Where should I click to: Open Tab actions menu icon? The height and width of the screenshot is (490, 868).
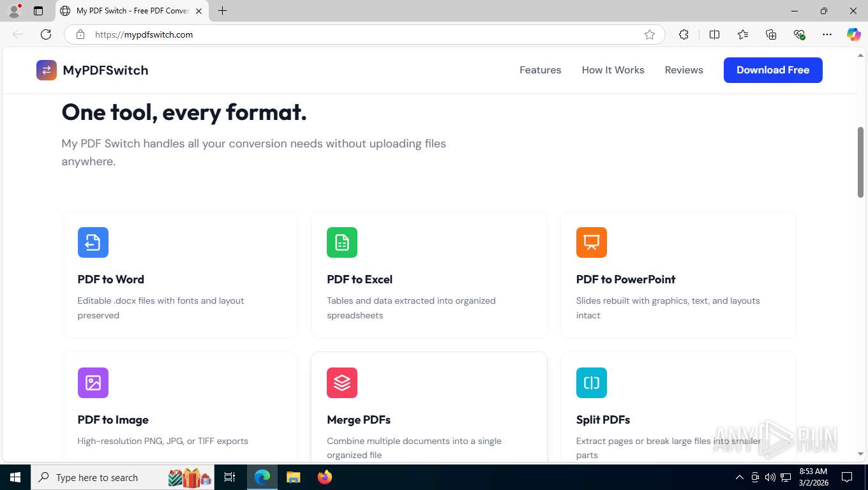tap(38, 11)
